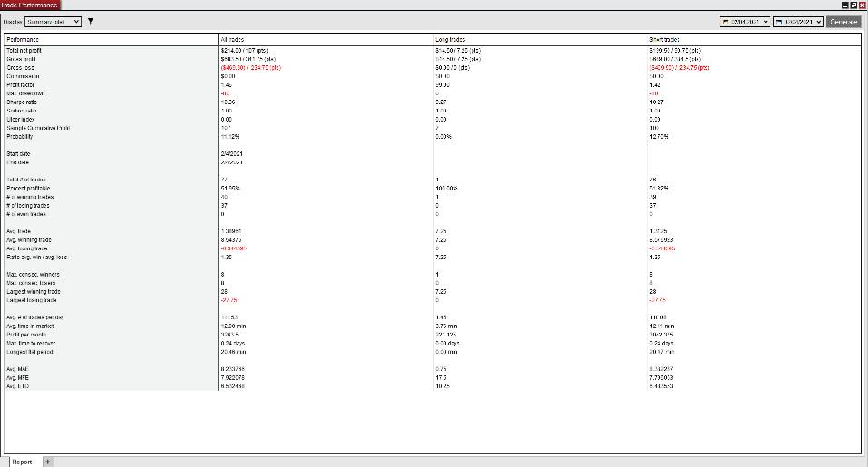The width and height of the screenshot is (868, 467).
Task: Minimize the Trade Performance window
Action: (844, 5)
